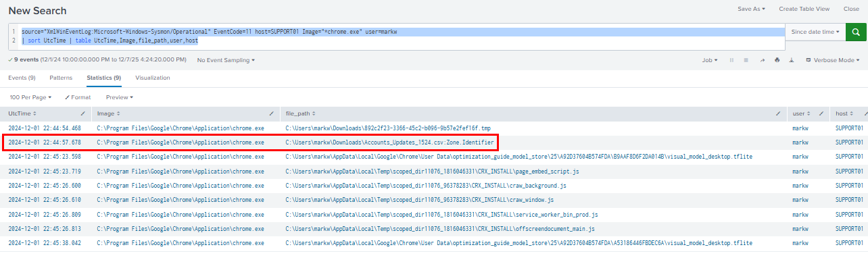Click the New Search page title
The width and height of the screenshot is (868, 264).
[38, 11]
